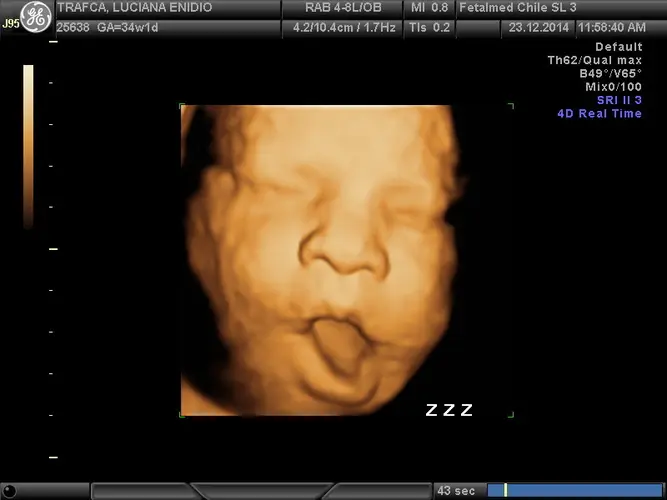Click the cine progress bar
Viewport: 667px width, 500px height.
(x=575, y=490)
